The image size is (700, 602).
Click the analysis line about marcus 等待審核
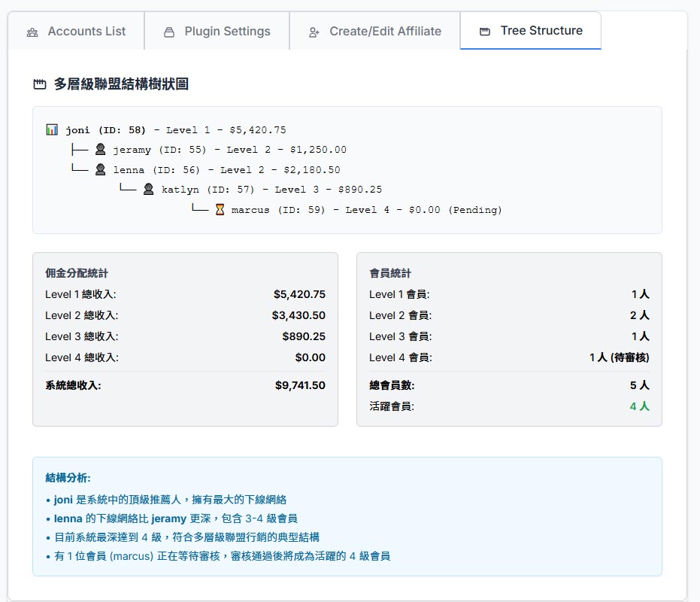218,556
